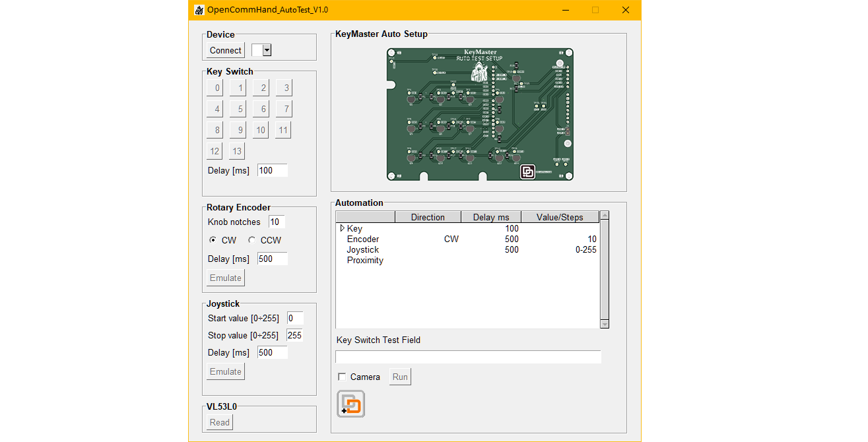
Task: Select the CCW rotation radio button
Action: [x=251, y=240]
